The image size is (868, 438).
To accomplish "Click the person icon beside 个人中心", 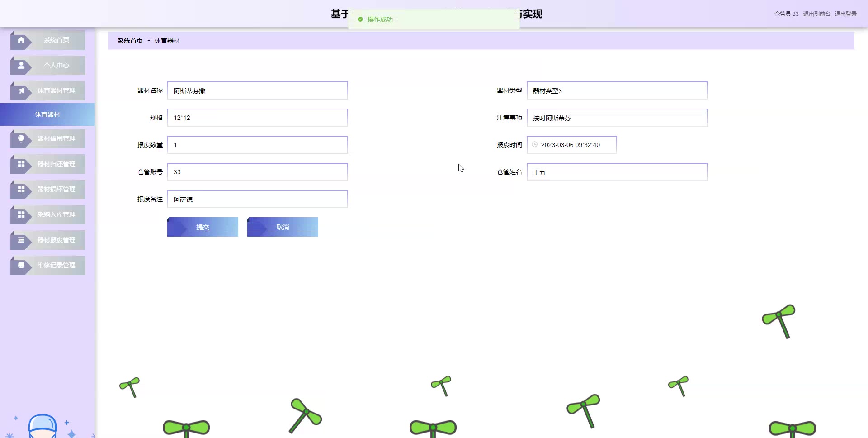I will click(21, 65).
